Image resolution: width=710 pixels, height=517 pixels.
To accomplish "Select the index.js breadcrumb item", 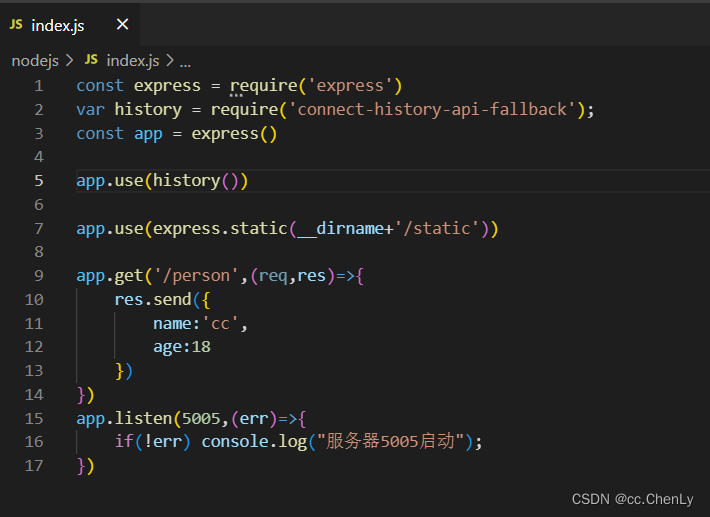I will [x=132, y=61].
